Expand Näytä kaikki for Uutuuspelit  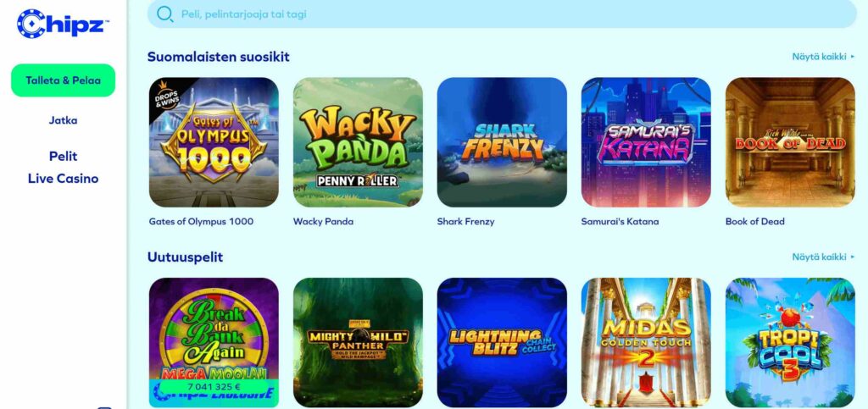tap(823, 257)
